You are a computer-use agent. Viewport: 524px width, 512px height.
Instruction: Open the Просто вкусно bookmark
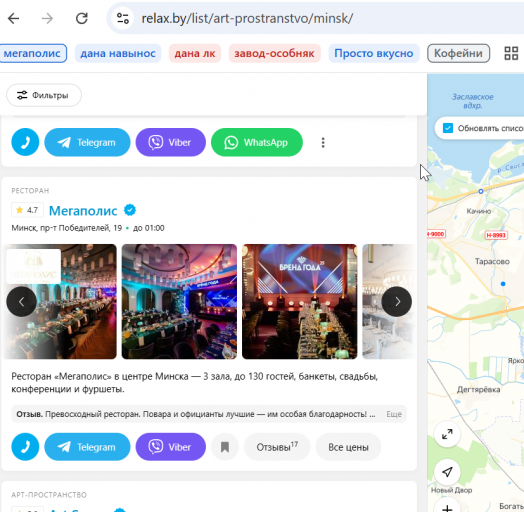374,53
